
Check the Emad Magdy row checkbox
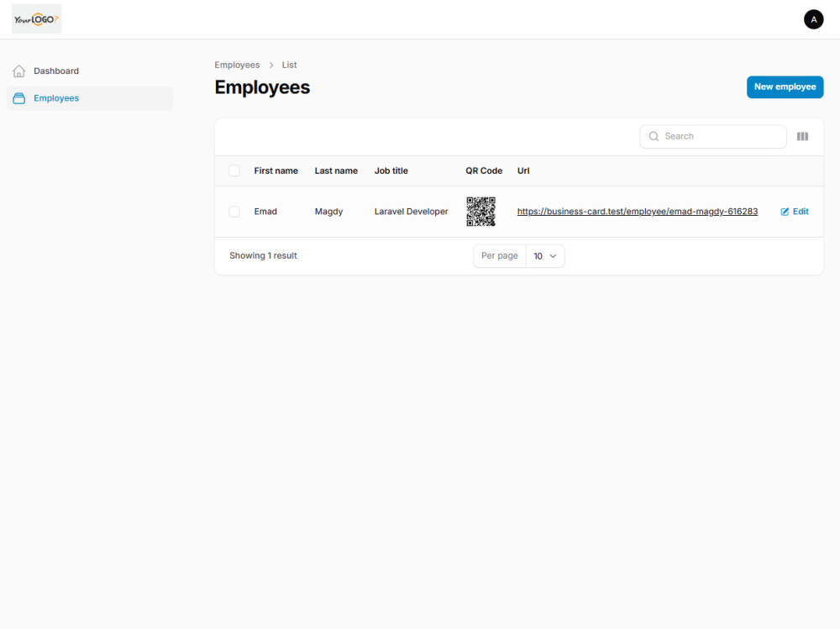234,212
